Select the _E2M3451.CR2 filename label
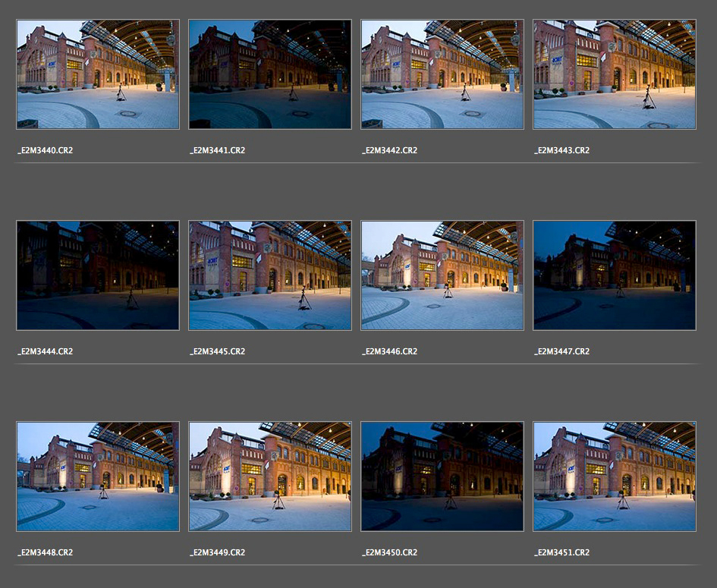This screenshot has height=588, width=717. (561, 552)
